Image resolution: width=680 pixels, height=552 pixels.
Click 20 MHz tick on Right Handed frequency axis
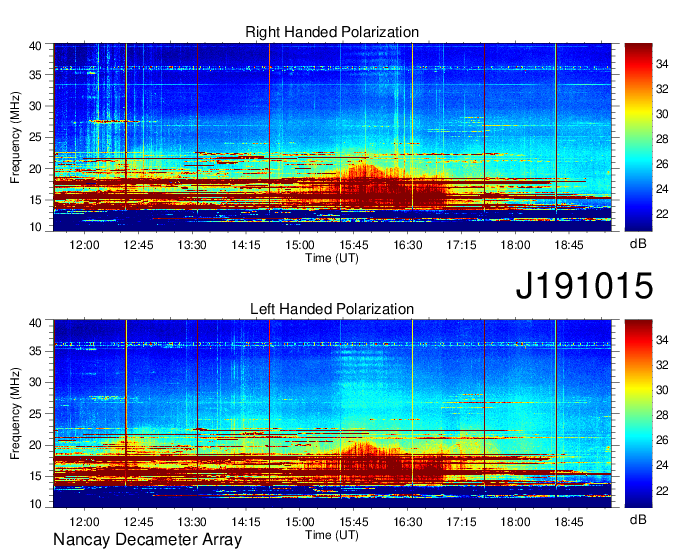(x=35, y=169)
